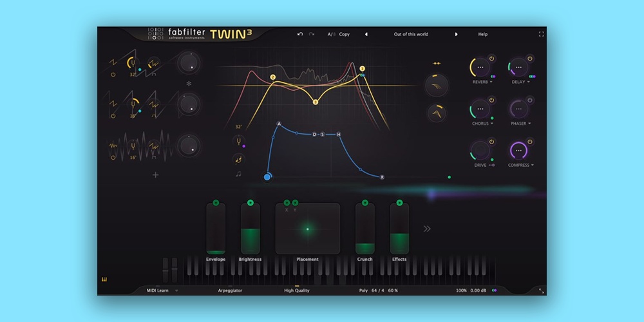Toggle the Reverb effect power button
The width and height of the screenshot is (644, 322).
point(491,59)
